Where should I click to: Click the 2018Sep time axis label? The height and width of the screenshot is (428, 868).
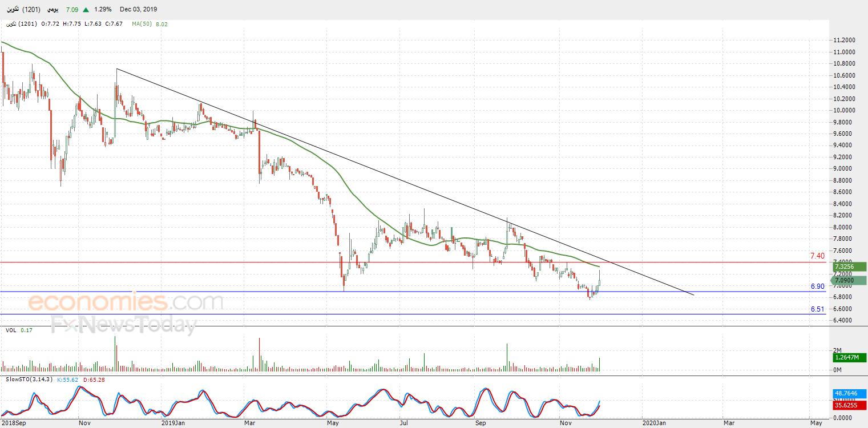click(x=13, y=423)
